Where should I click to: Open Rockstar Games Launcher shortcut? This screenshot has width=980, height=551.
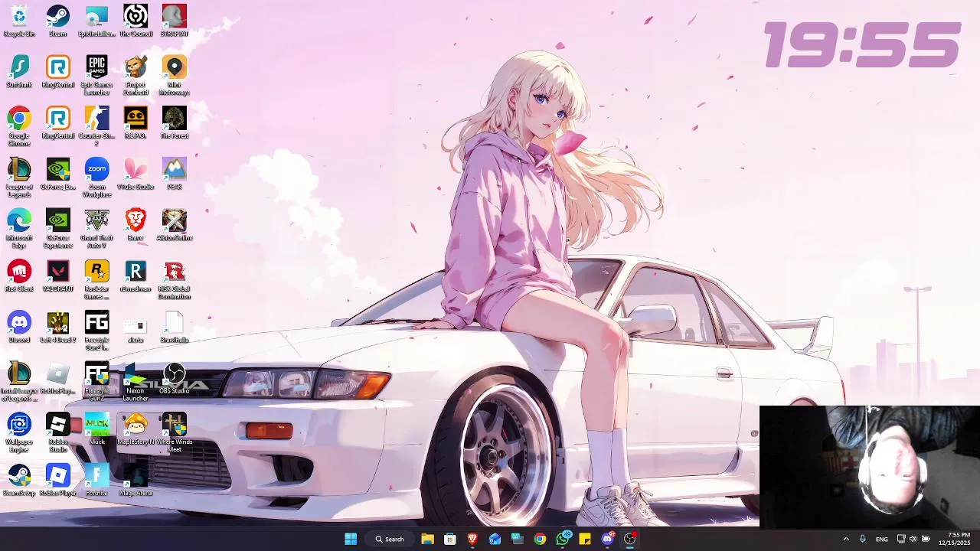(96, 279)
